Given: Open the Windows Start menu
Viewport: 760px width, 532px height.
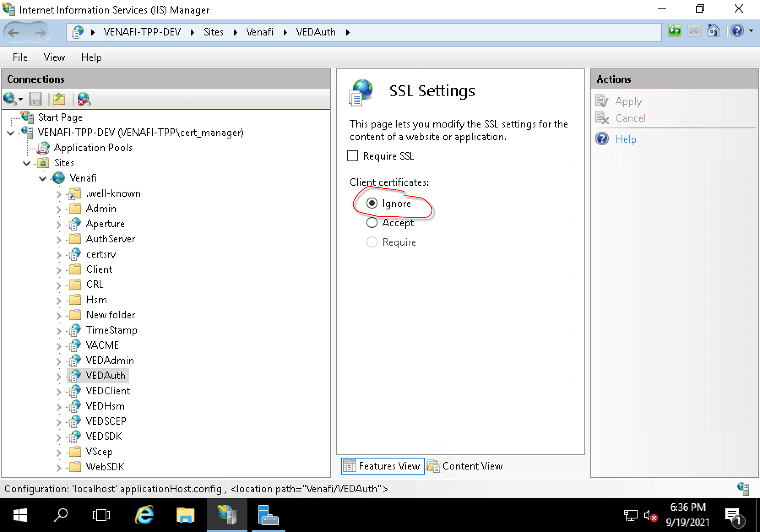Looking at the screenshot, I should tap(20, 515).
